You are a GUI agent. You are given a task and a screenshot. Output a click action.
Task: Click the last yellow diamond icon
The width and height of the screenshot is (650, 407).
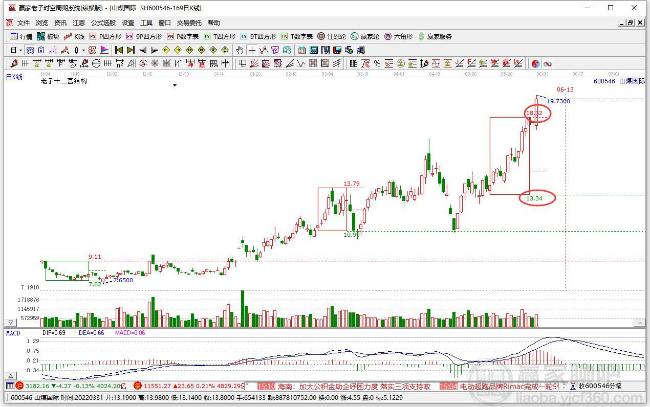225,50
